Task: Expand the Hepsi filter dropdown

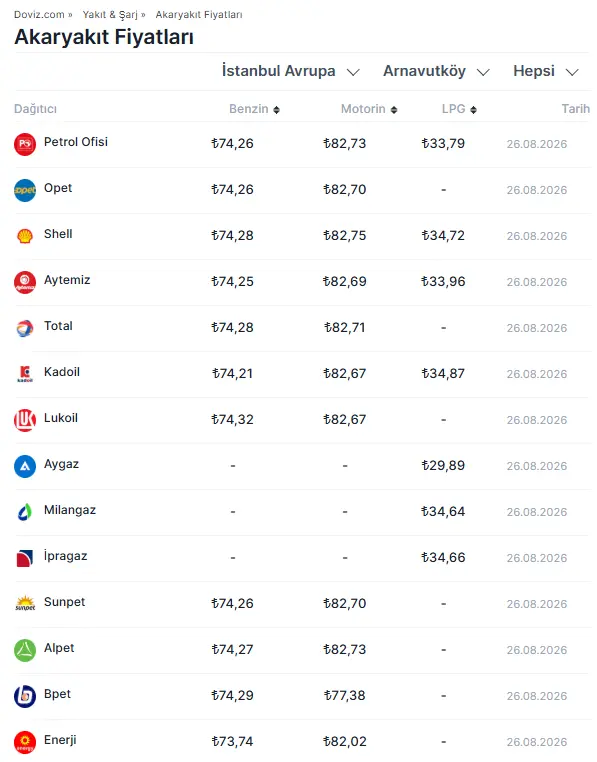Action: [546, 71]
